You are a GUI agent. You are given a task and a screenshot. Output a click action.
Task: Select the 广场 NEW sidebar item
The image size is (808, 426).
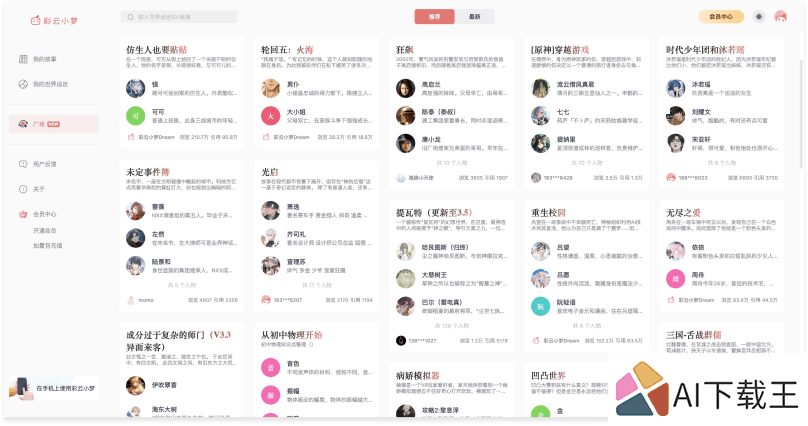coord(54,124)
